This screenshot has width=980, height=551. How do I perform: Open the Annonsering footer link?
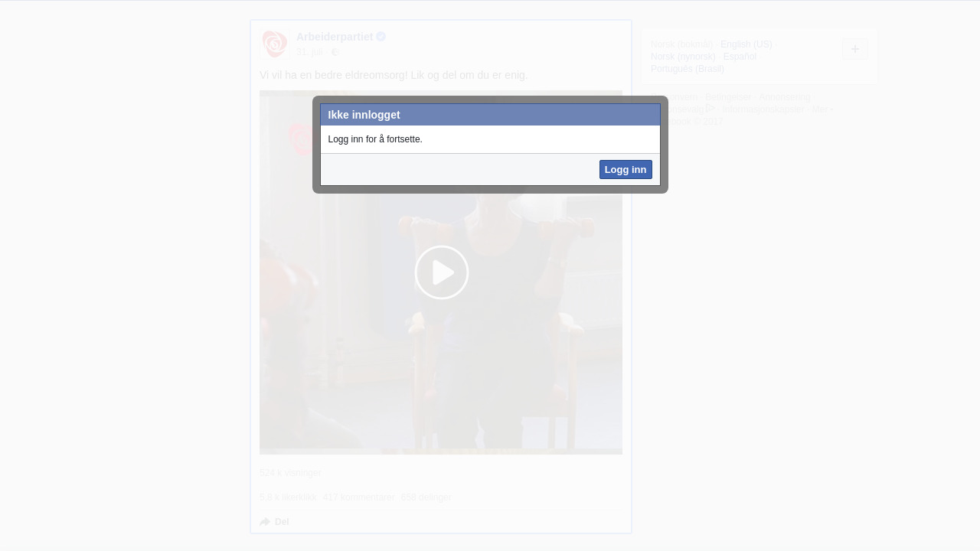click(785, 97)
